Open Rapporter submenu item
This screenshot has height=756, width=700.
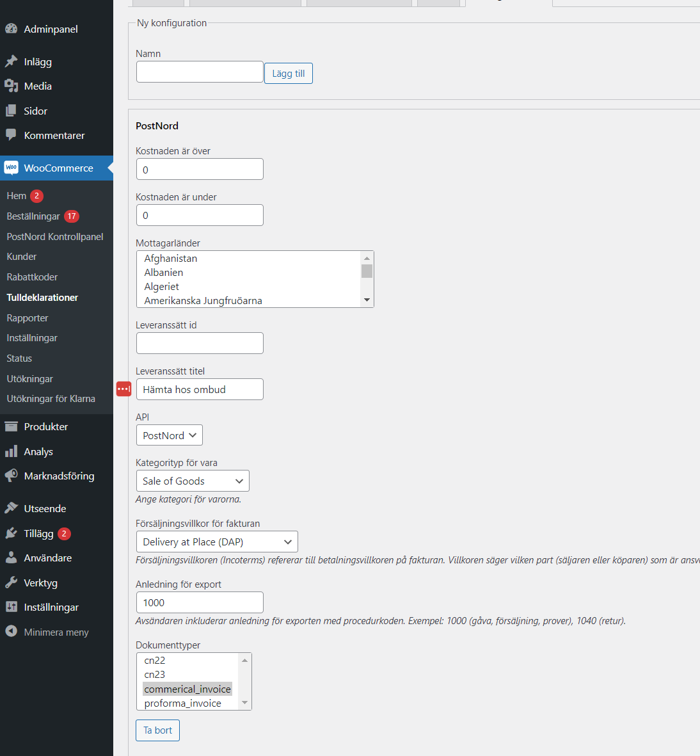[x=28, y=318]
